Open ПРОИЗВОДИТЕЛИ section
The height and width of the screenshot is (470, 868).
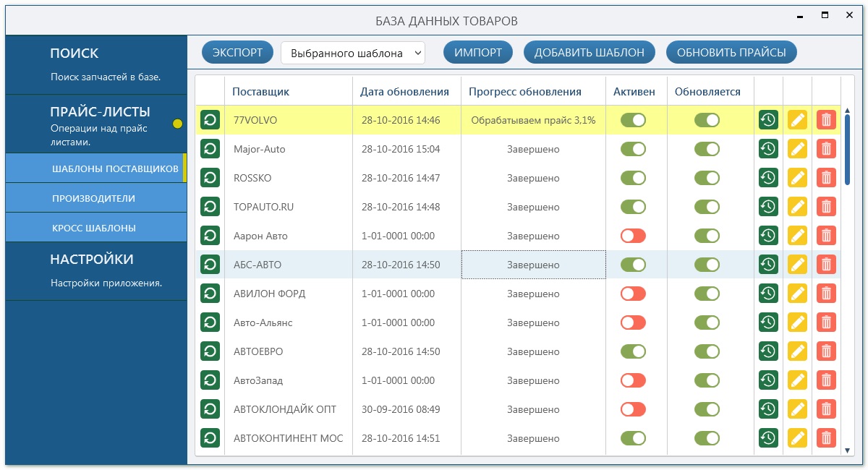coord(96,198)
